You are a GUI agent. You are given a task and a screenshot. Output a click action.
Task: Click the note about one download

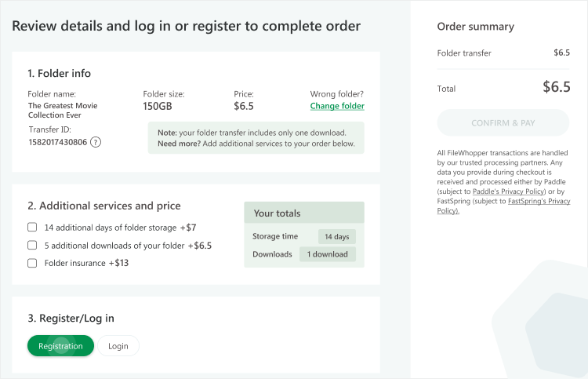point(256,138)
